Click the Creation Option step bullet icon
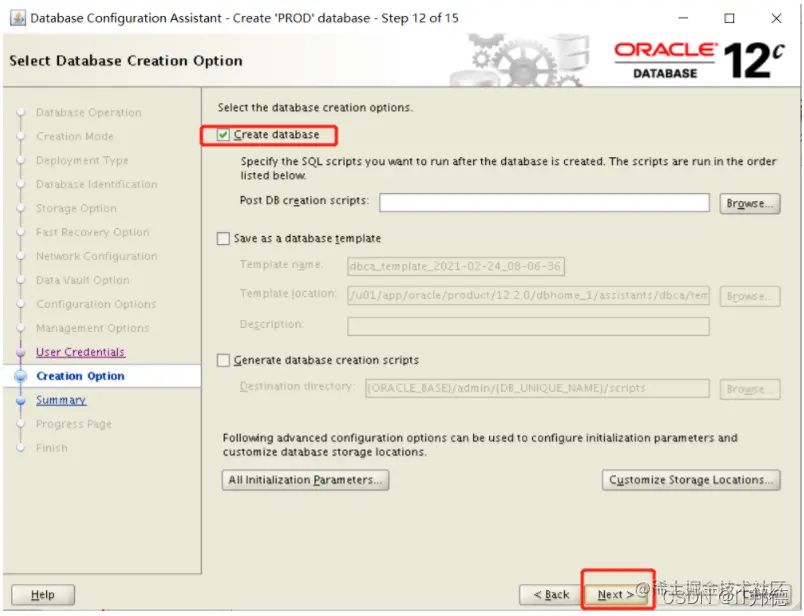The height and width of the screenshot is (616, 804). pyautogui.click(x=21, y=376)
